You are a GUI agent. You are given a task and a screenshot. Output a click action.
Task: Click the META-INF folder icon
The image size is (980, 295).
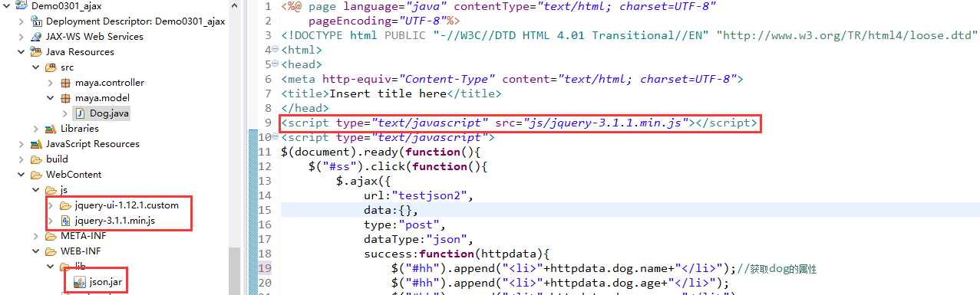(x=51, y=235)
